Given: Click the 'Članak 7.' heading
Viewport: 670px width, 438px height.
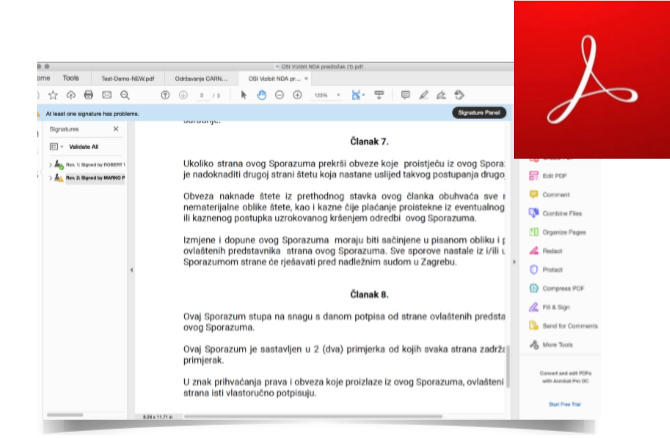Looking at the screenshot, I should point(369,141).
